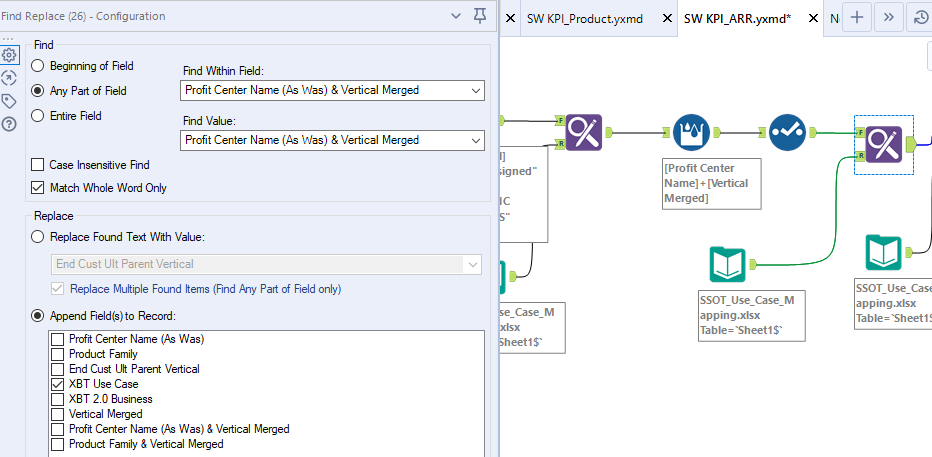The height and width of the screenshot is (457, 932).
Task: Select Beginning of Field radio button
Action: 39,66
